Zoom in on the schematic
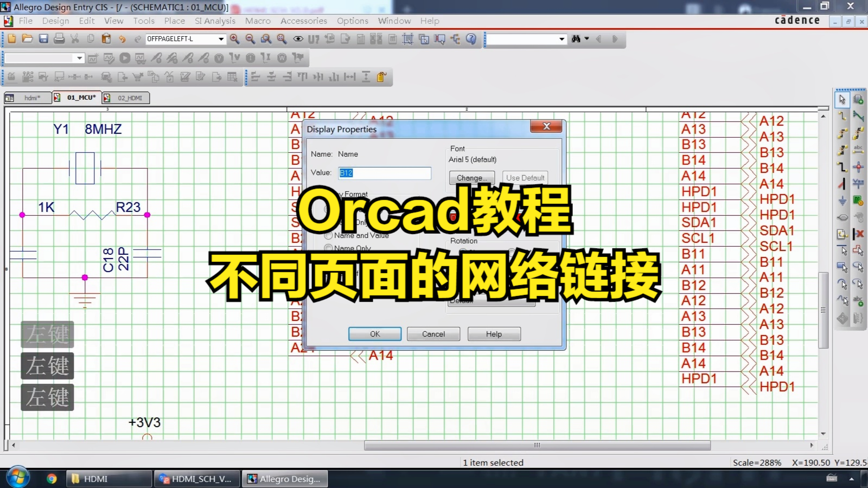Image resolution: width=868 pixels, height=488 pixels. pyautogui.click(x=234, y=39)
